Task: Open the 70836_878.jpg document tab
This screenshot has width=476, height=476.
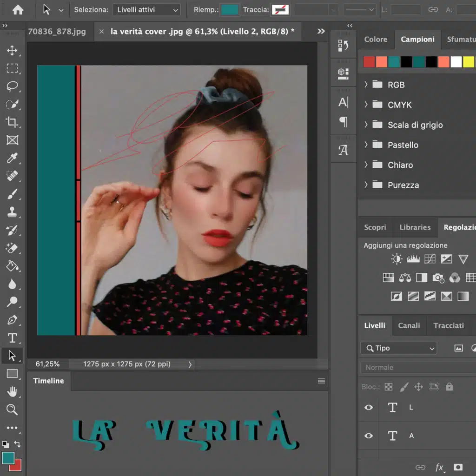Action: (x=57, y=32)
